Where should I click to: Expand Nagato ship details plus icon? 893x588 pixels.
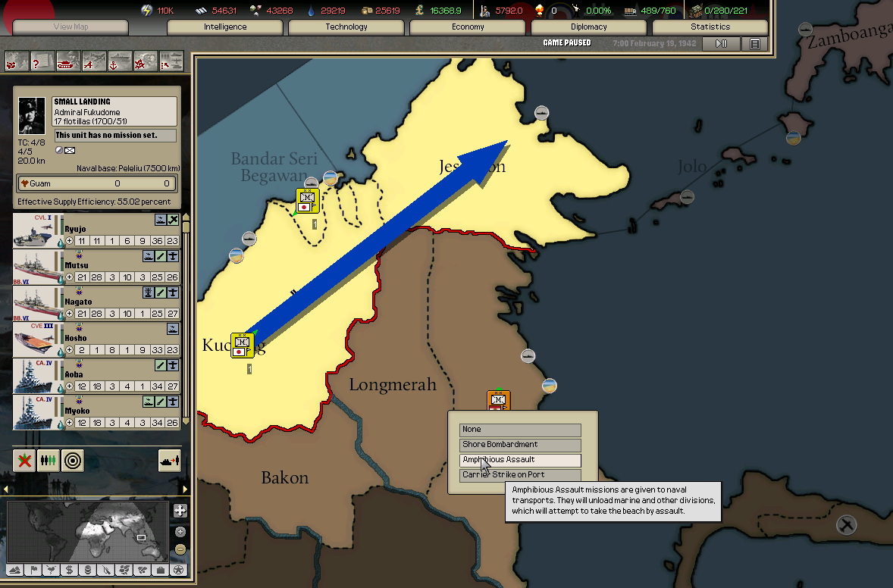(x=70, y=314)
